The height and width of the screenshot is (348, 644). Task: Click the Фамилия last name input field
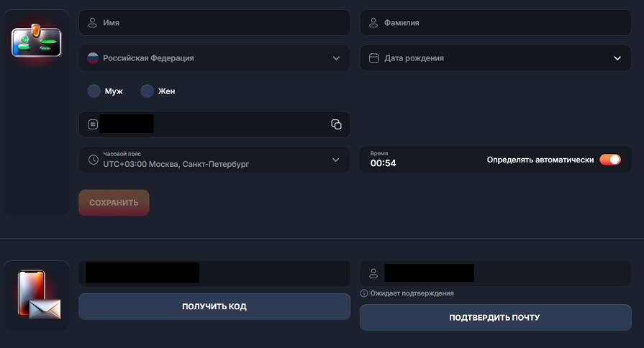pos(495,22)
